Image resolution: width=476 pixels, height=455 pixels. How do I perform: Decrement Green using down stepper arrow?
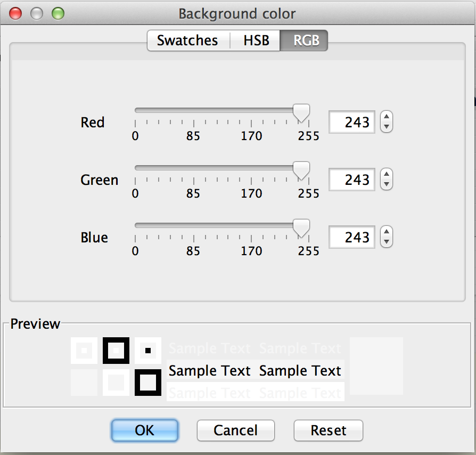(x=387, y=185)
